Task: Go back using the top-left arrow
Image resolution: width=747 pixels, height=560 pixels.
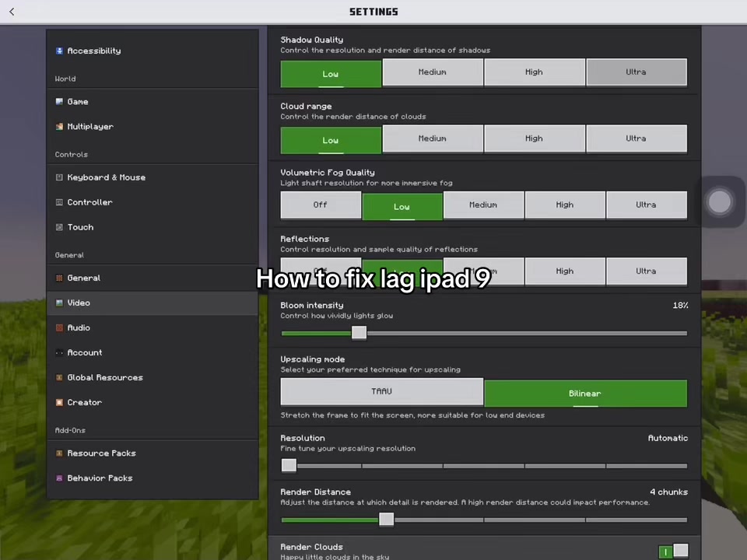Action: coord(12,12)
